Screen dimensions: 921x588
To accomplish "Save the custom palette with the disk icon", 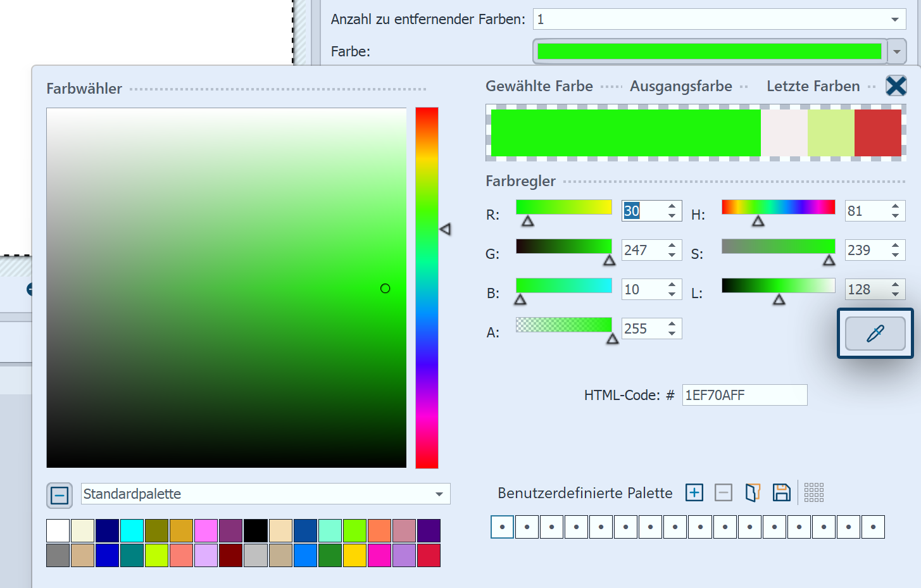I will point(782,492).
